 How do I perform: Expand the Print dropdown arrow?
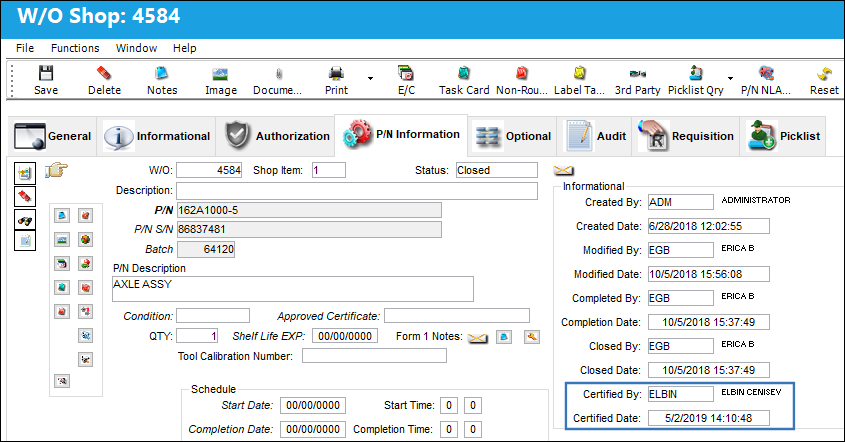pos(370,79)
